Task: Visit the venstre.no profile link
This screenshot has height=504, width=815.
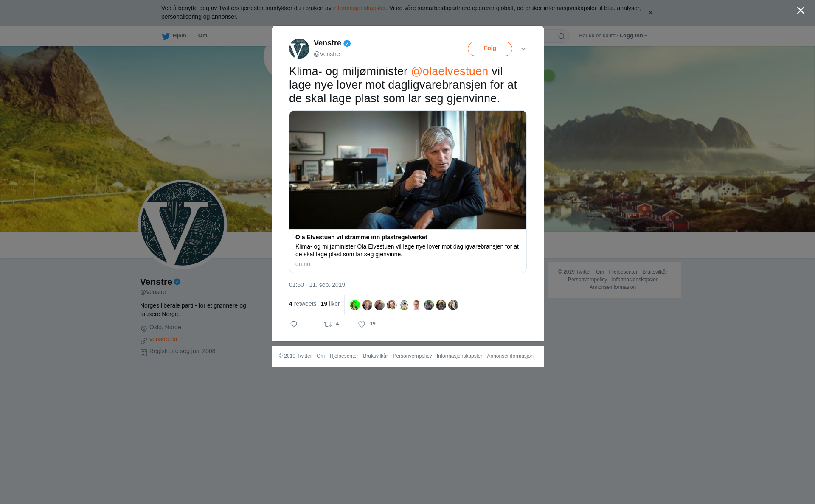Action: point(163,339)
